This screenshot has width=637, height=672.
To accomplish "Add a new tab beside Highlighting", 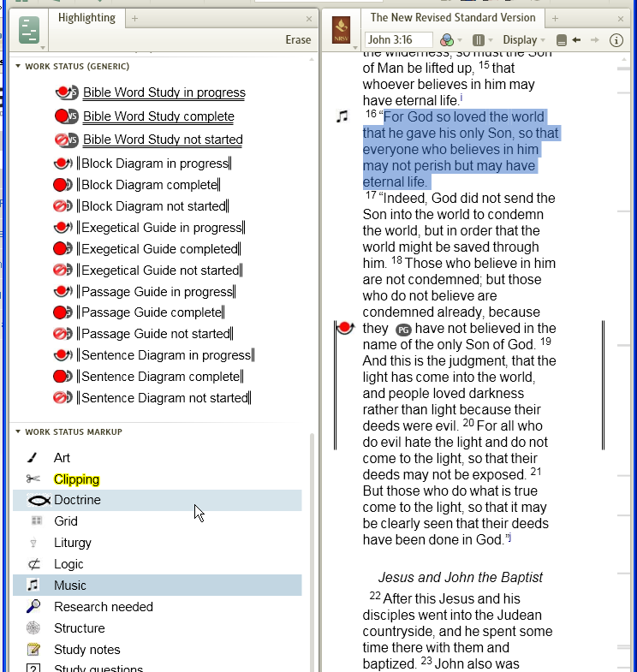I will [x=134, y=19].
